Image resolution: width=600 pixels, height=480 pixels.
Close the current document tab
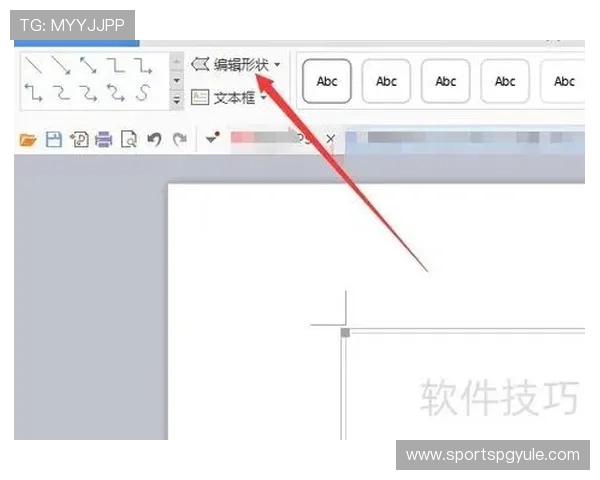click(x=331, y=139)
